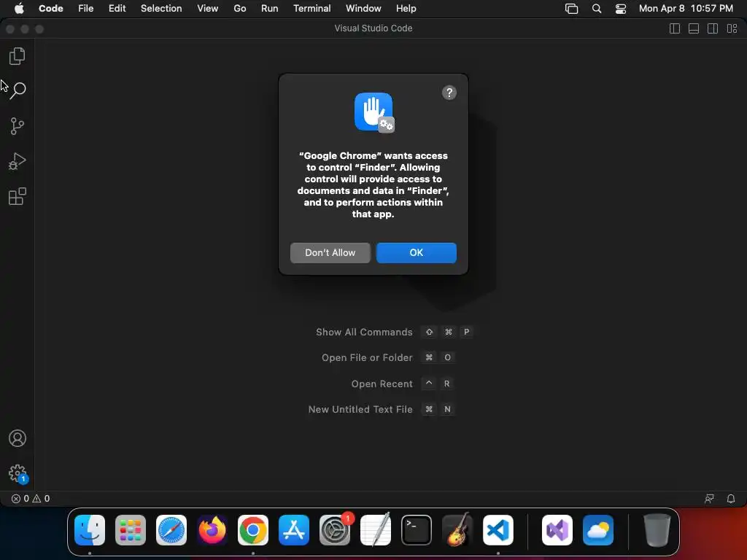The image size is (747, 560).
Task: Open the Accounts menu icon
Action: coord(18,438)
